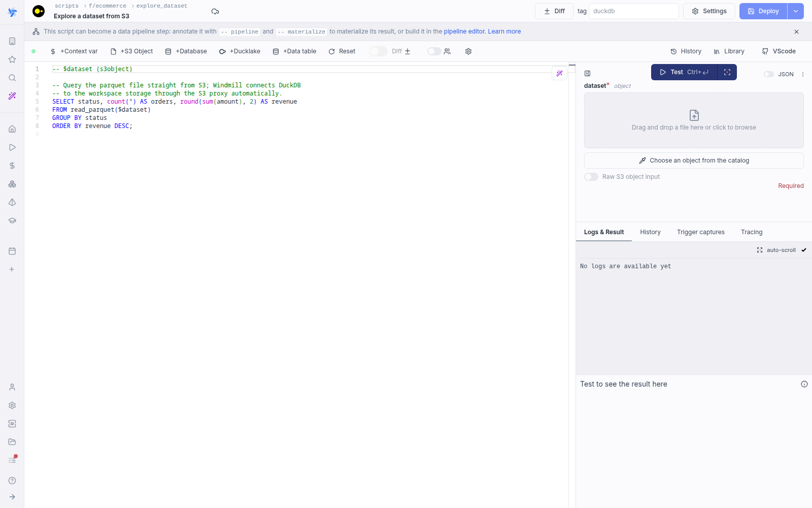This screenshot has height=508, width=812.
Task: Add a Data table
Action: [294, 51]
